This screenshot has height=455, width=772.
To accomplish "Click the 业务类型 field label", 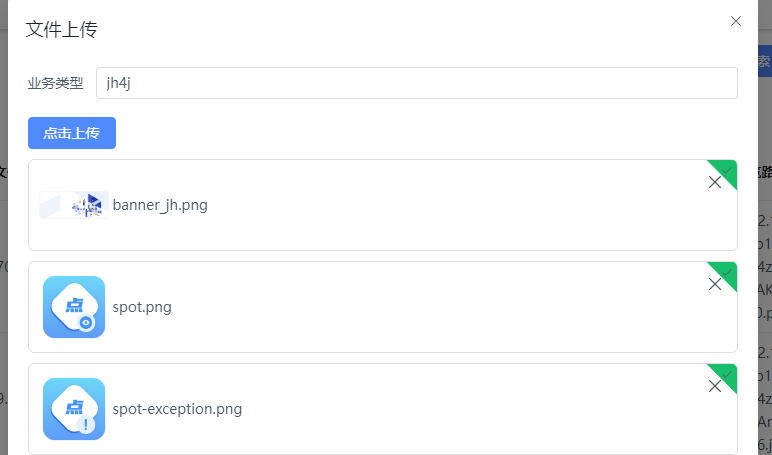I will pyautogui.click(x=56, y=83).
